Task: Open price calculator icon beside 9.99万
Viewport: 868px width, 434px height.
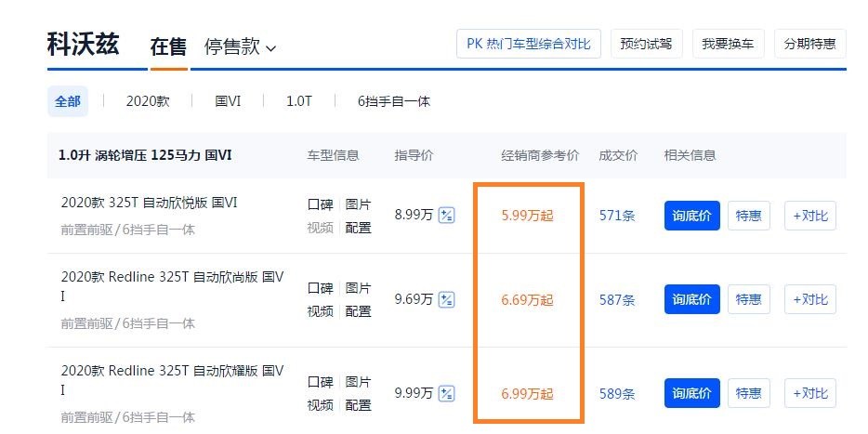Action: tap(446, 394)
